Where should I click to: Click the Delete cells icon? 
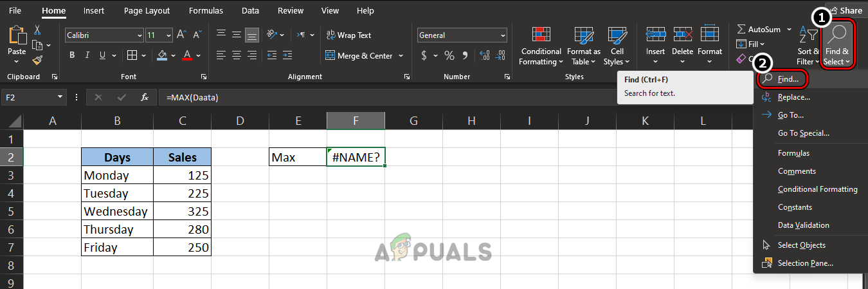pos(682,34)
